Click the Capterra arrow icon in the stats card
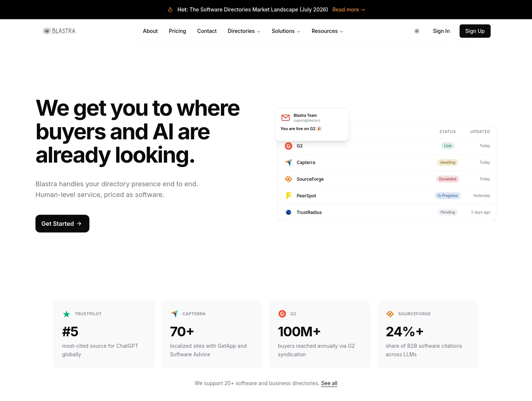 coord(174,314)
